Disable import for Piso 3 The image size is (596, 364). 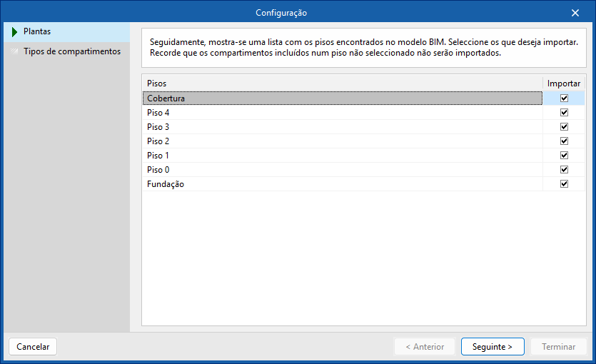click(x=564, y=127)
